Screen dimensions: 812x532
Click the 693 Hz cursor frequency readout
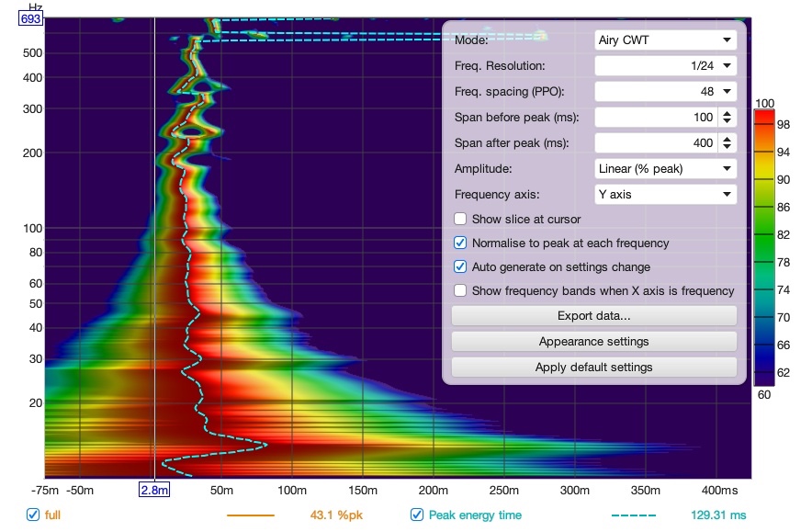(30, 19)
